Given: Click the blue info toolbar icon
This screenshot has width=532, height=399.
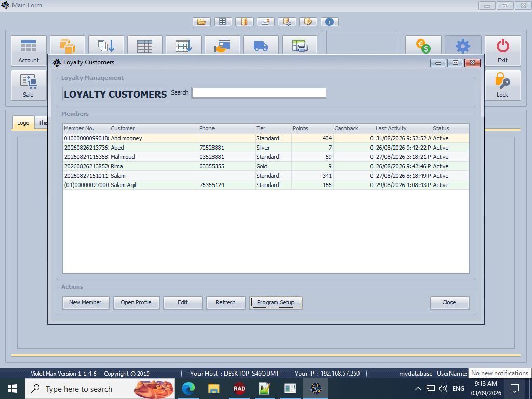Looking at the screenshot, I should (x=329, y=22).
